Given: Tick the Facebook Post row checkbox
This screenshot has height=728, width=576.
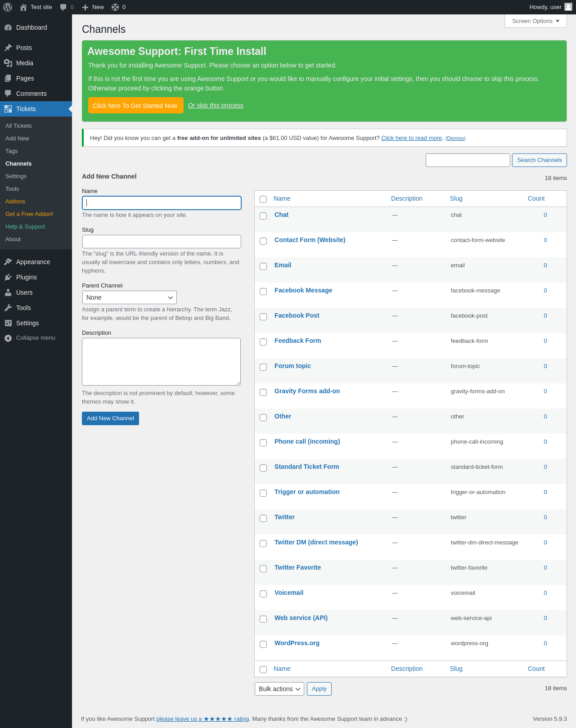Looking at the screenshot, I should point(263,317).
